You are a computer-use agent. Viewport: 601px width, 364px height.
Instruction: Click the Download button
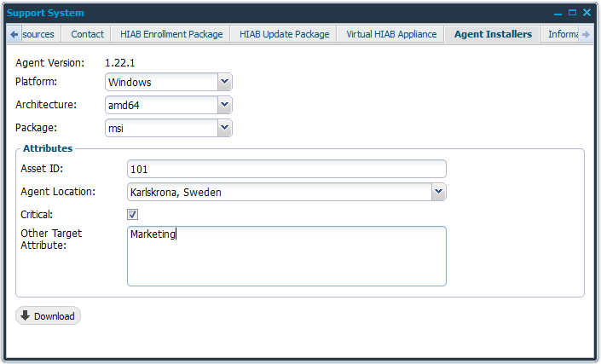[x=48, y=316]
